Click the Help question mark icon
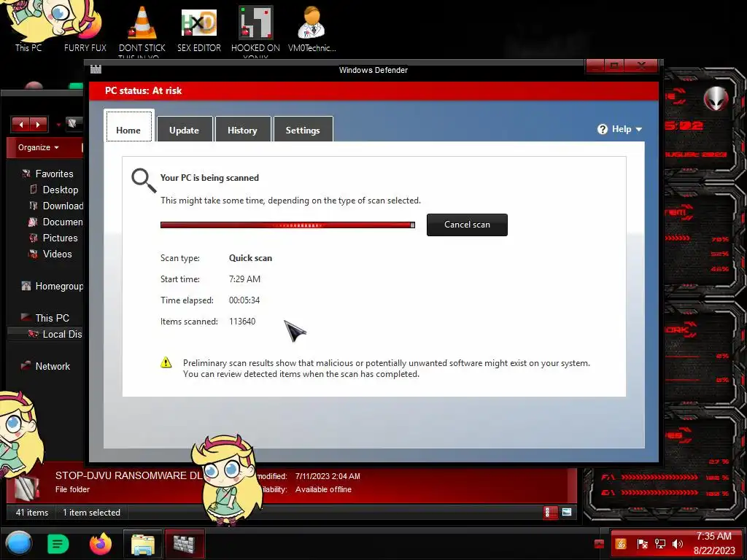Screen dimensions: 747x560 (602, 129)
